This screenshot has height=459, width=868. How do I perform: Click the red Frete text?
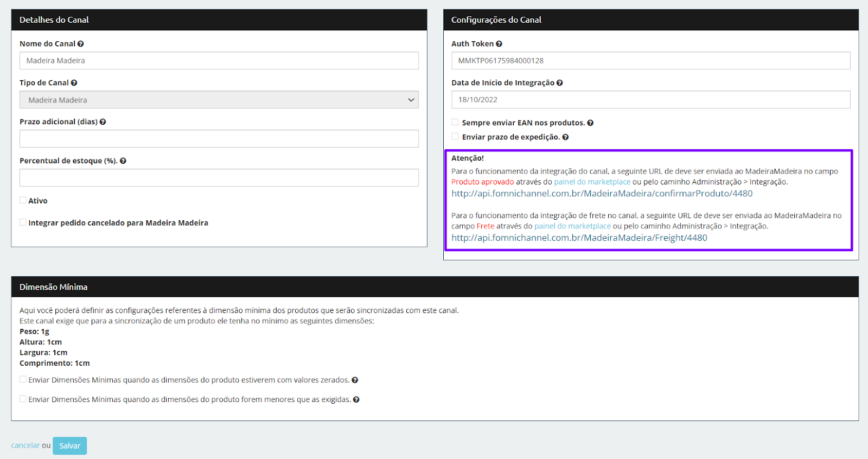[486, 226]
